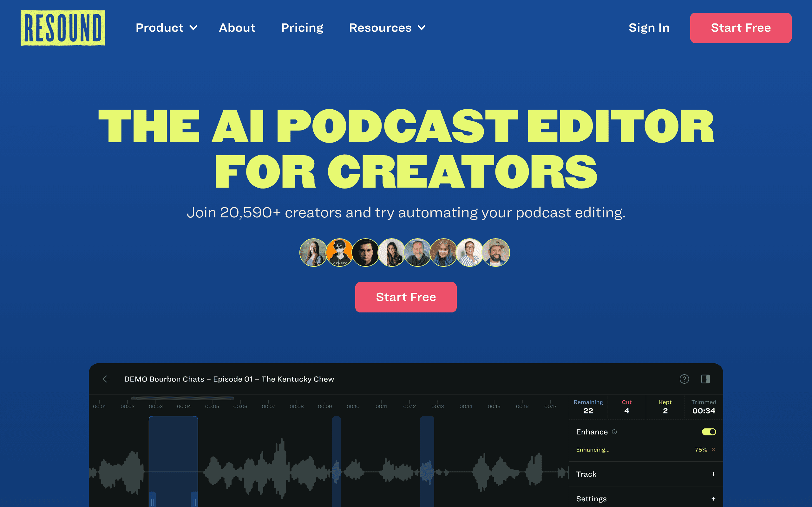
Task: Open the Pricing page
Action: 302,28
